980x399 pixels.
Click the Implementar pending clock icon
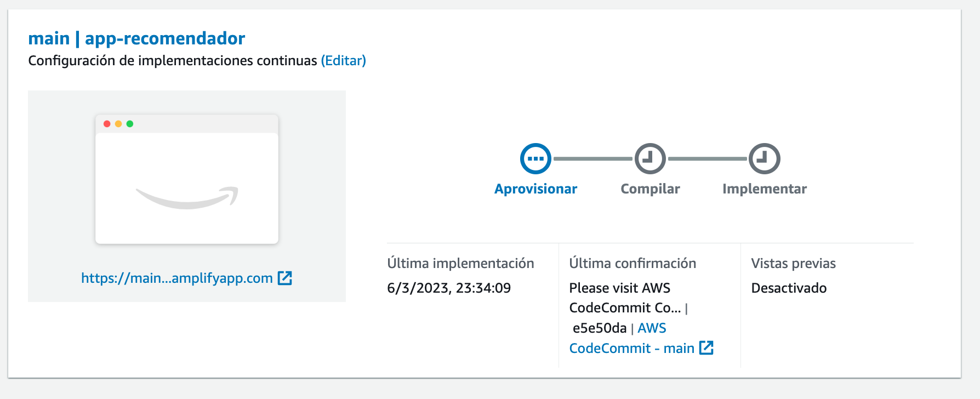(x=765, y=158)
